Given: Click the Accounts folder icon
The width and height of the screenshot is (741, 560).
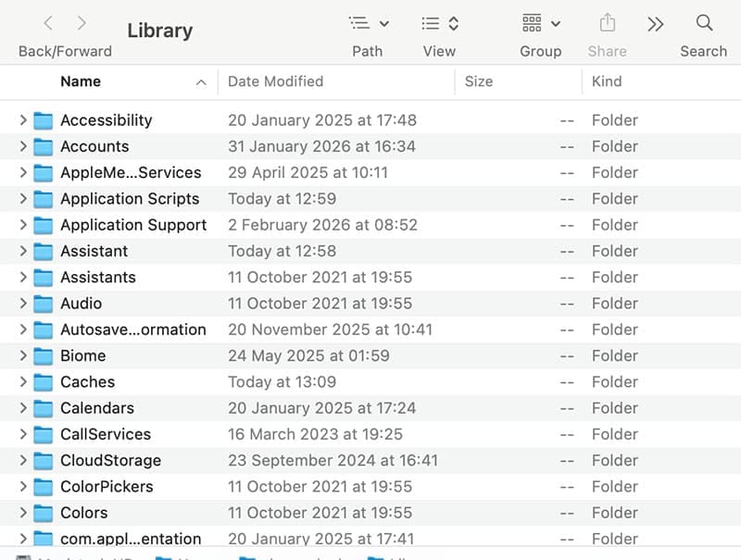Looking at the screenshot, I should click(x=43, y=146).
